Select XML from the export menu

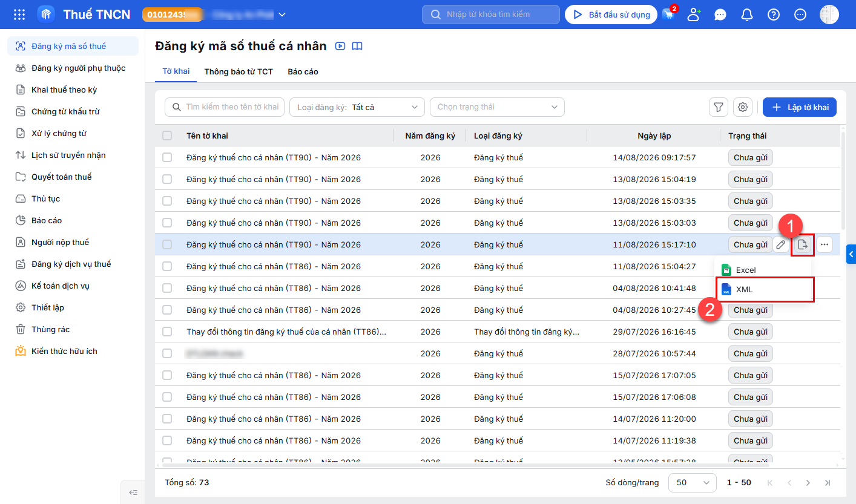pyautogui.click(x=765, y=289)
